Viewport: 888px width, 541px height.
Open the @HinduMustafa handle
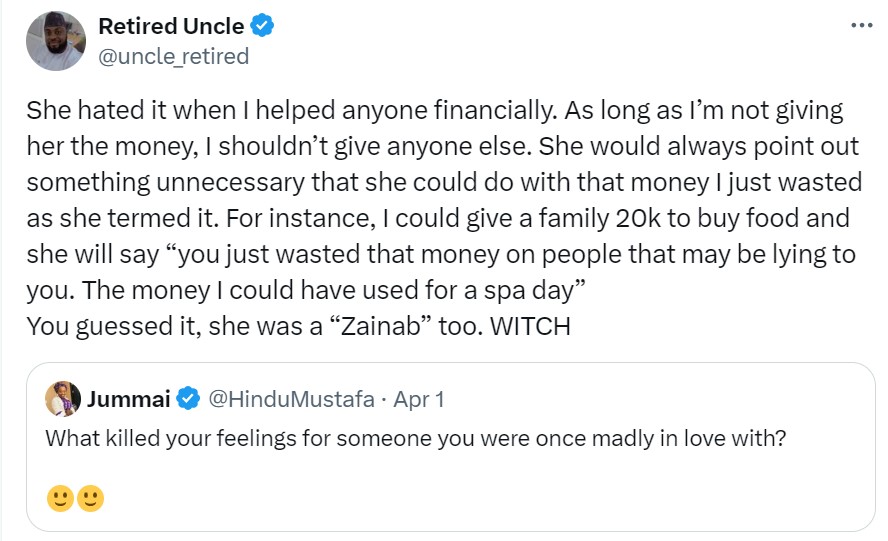(290, 400)
